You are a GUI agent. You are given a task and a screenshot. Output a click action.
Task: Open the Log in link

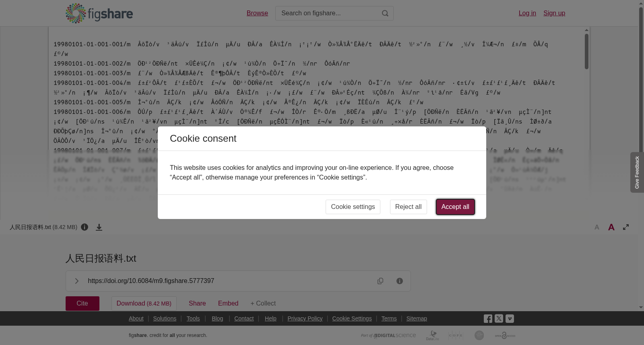[x=527, y=13]
